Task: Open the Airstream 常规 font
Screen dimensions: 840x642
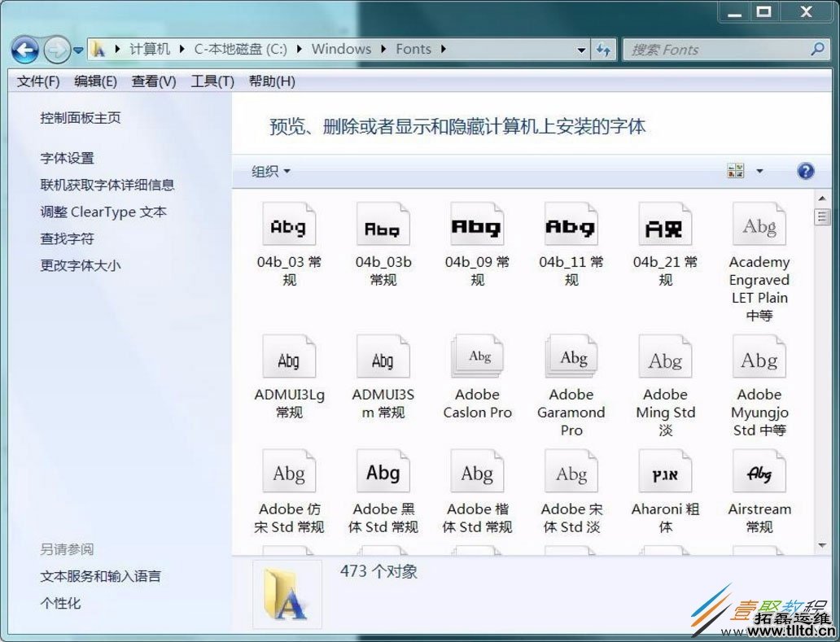Action: click(759, 470)
